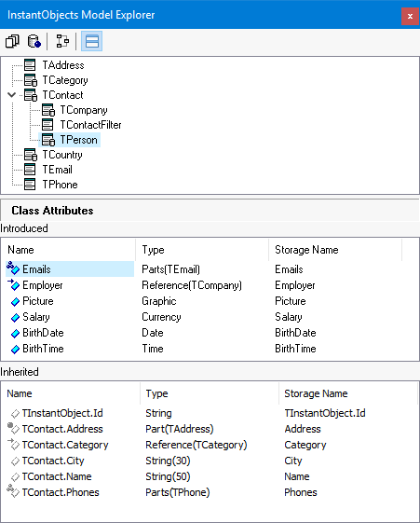Click the TCountry class icon

(x=31, y=155)
